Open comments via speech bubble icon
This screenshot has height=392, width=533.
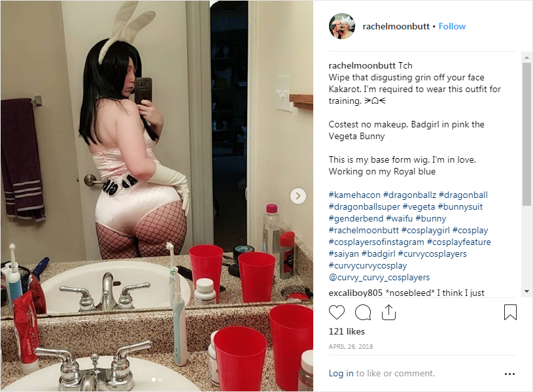tap(363, 312)
